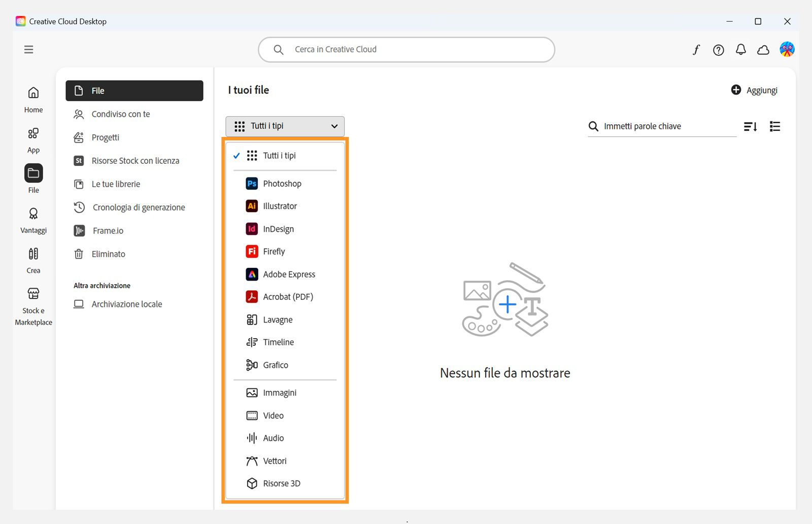The height and width of the screenshot is (524, 812).
Task: Open Condiviso con te
Action: click(x=134, y=114)
